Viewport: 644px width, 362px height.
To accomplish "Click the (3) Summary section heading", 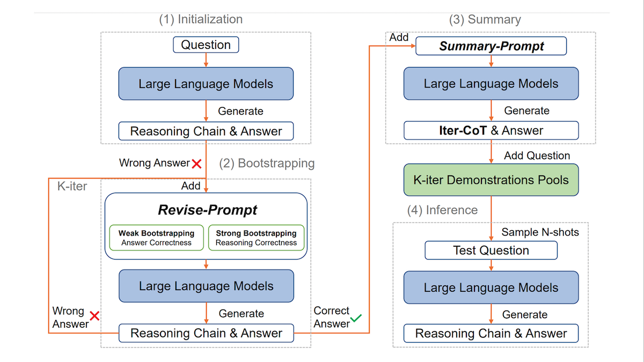I will tap(485, 20).
